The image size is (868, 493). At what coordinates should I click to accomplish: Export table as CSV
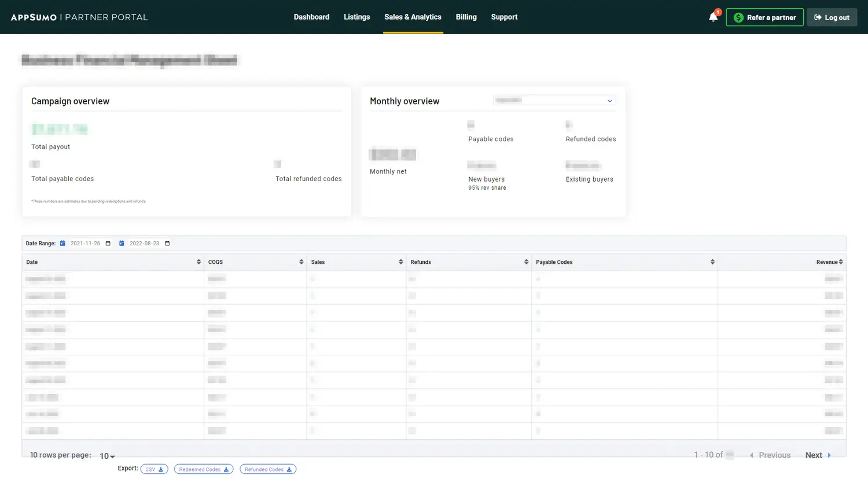154,469
